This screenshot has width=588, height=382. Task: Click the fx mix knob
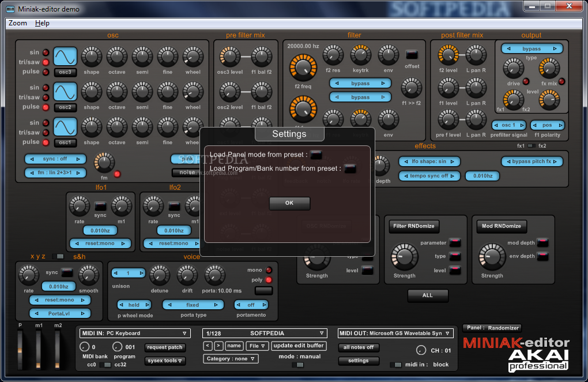point(549,69)
